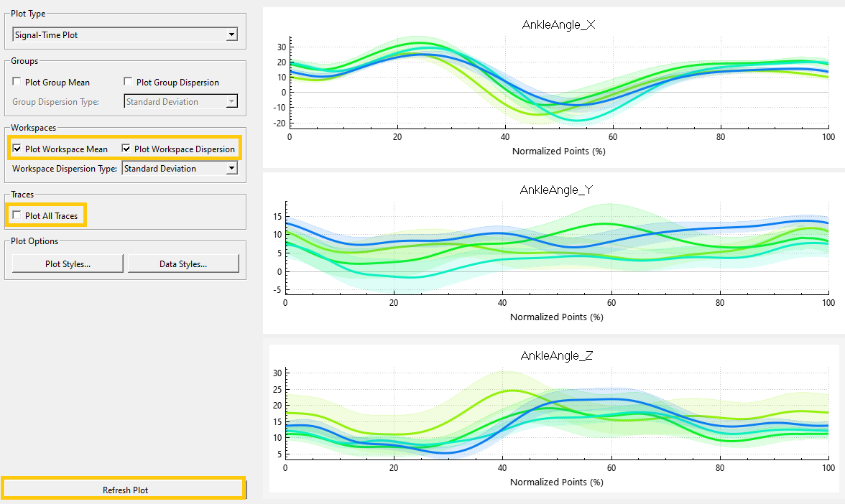Select the AnkleAngle_Y plot title
The width and height of the screenshot is (845, 504).
tap(556, 190)
